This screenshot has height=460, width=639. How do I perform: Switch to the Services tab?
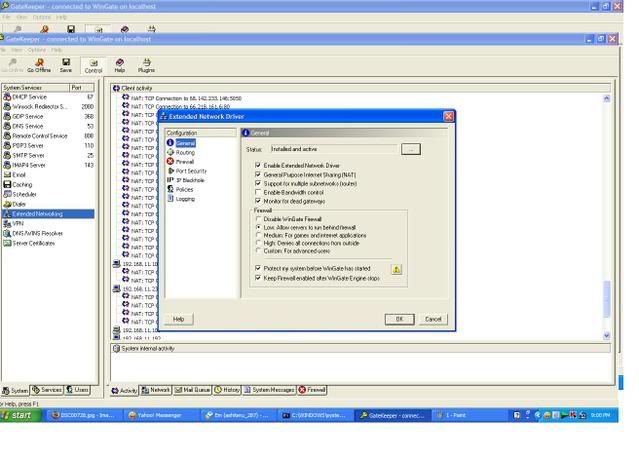47,390
